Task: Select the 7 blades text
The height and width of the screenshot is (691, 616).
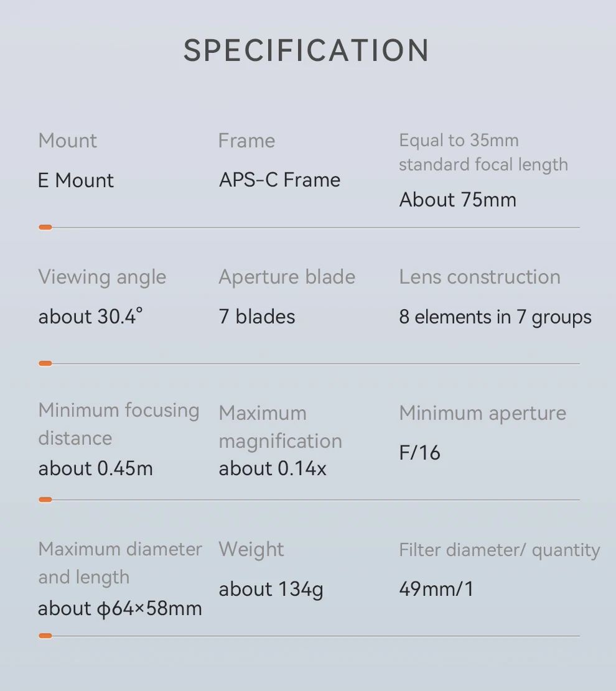Action: (257, 317)
